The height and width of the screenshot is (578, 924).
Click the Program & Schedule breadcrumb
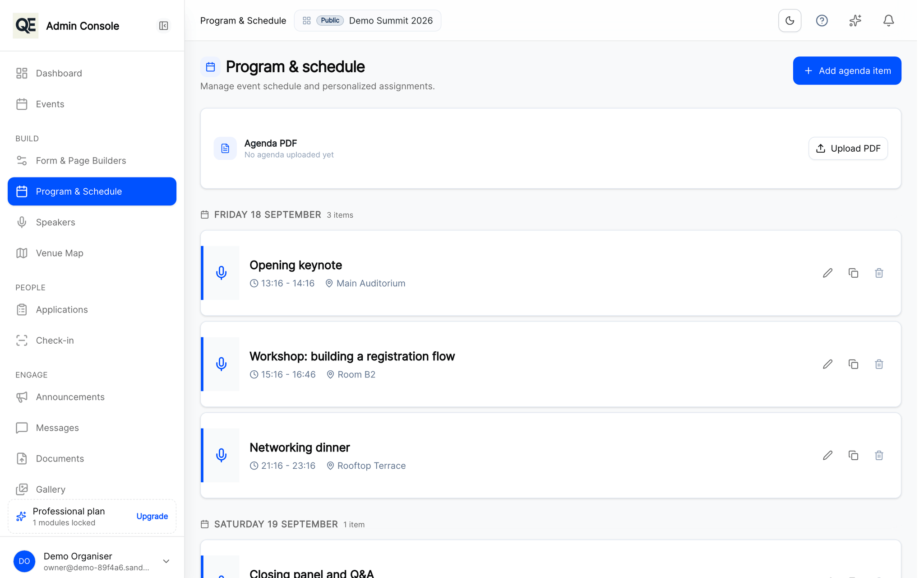243,21
